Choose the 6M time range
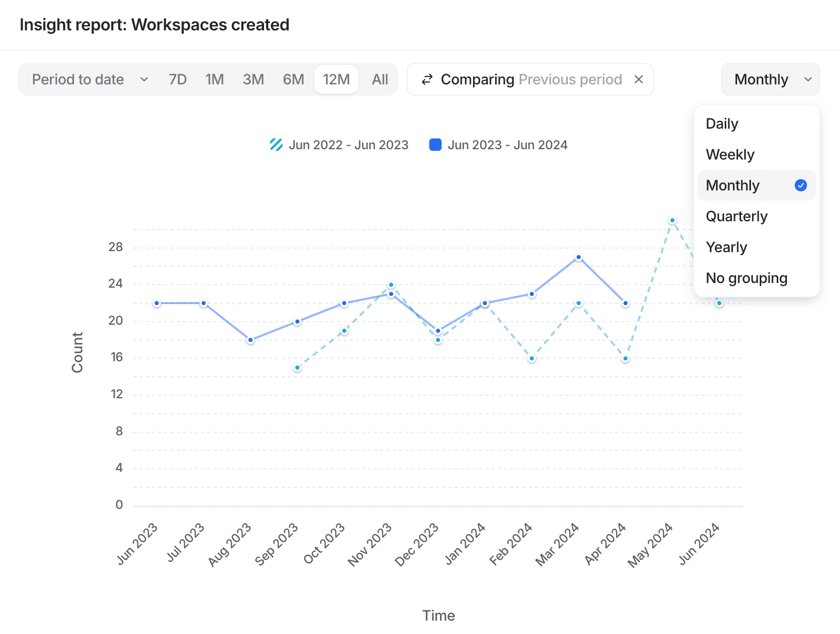Screen dimensions: 840x634 click(293, 80)
